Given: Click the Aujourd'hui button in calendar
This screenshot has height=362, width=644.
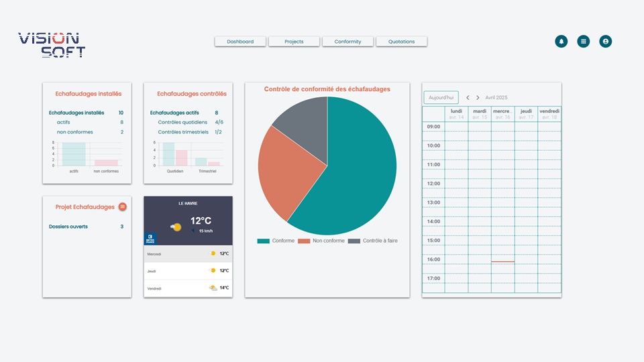Looking at the screenshot, I should coord(441,98).
